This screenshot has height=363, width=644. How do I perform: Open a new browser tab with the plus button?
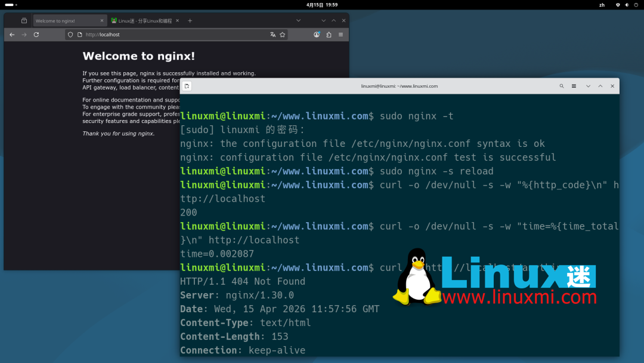190,20
